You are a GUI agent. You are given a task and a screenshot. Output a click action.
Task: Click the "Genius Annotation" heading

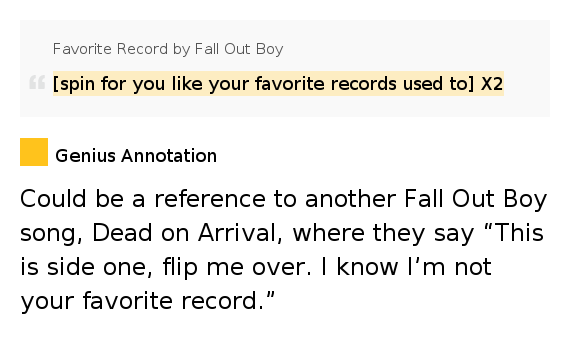coord(136,156)
